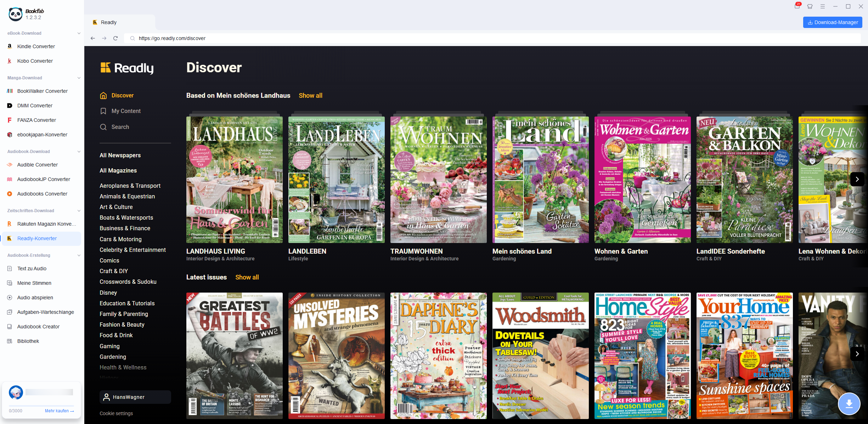The height and width of the screenshot is (424, 868).
Task: Select the Audible Converter icon
Action: [10, 165]
